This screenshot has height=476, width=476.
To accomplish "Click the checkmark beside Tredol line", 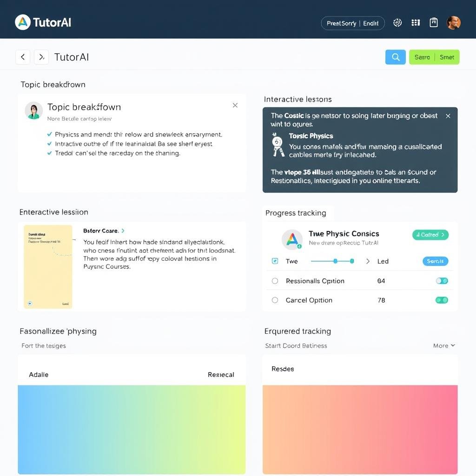I will pyautogui.click(x=49, y=153).
